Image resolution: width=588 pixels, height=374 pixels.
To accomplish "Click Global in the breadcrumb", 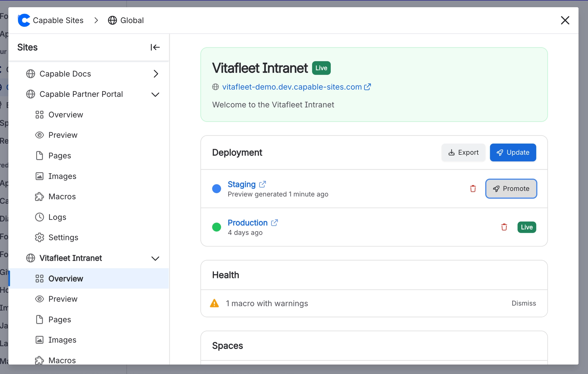I will coord(132,20).
